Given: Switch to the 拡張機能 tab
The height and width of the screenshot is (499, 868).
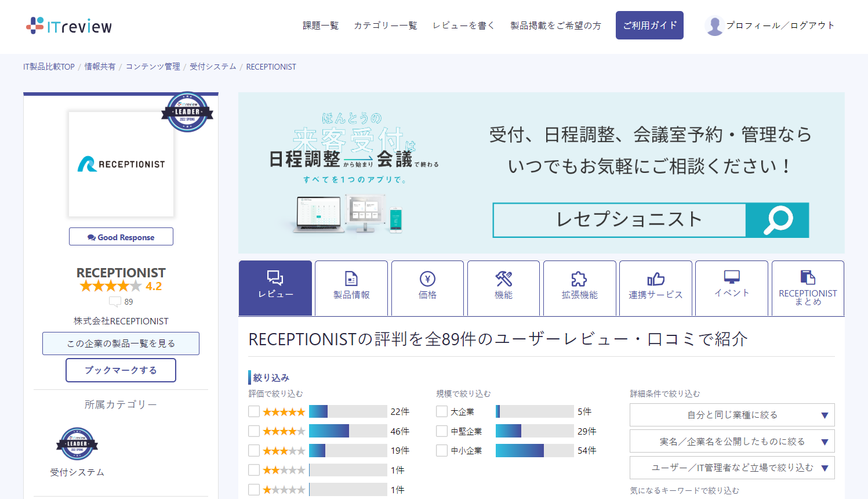Looking at the screenshot, I should 579,288.
